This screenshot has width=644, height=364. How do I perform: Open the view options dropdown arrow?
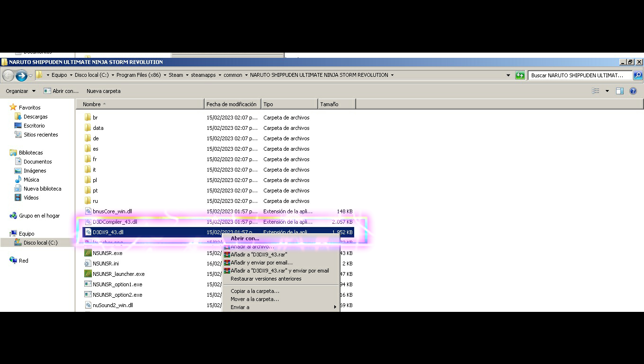[607, 91]
